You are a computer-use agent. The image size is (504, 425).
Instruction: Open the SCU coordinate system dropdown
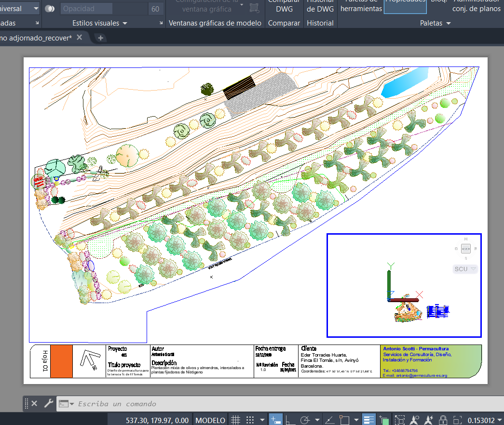click(465, 269)
